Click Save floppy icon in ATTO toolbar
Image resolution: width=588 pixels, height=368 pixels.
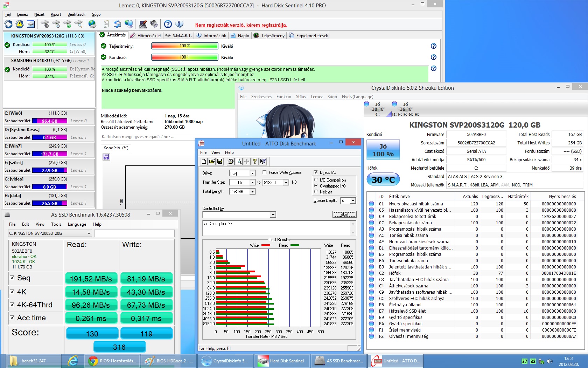point(220,161)
